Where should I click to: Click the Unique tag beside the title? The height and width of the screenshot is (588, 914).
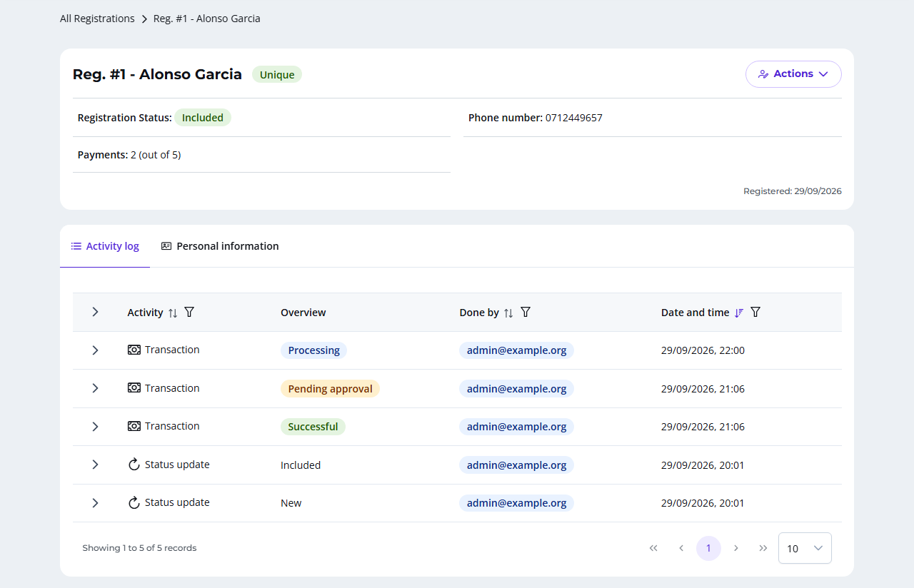(x=277, y=75)
